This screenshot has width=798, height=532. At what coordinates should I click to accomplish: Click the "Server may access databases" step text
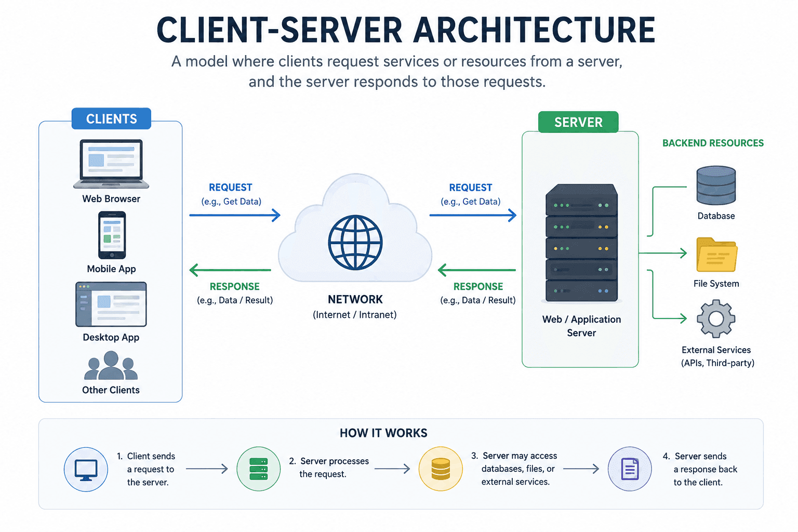point(514,469)
